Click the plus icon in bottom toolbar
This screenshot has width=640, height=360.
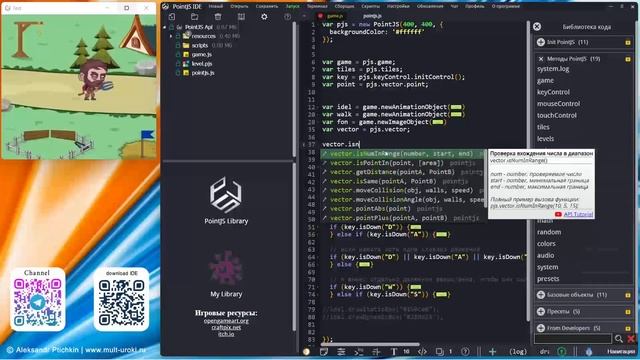492,351
